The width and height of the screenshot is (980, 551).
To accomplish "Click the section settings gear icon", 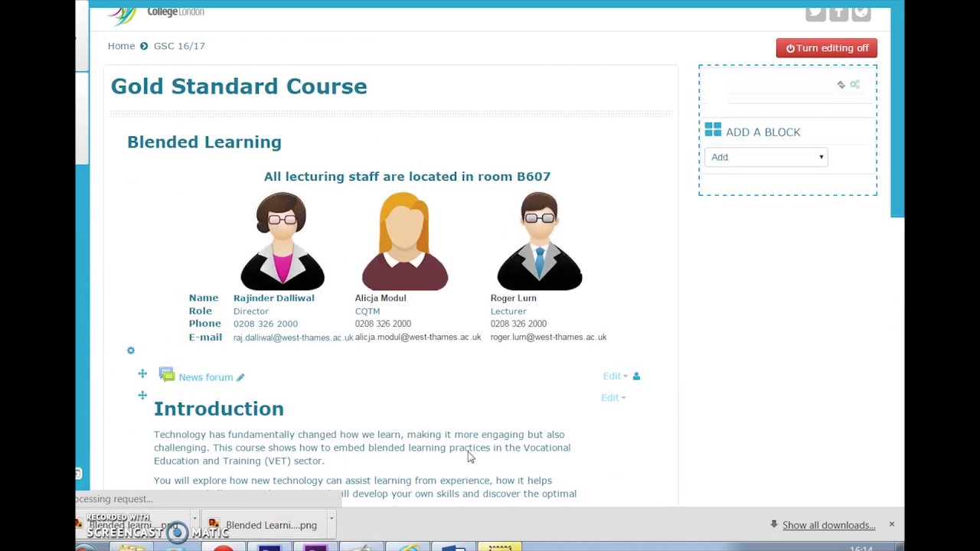I will [131, 350].
